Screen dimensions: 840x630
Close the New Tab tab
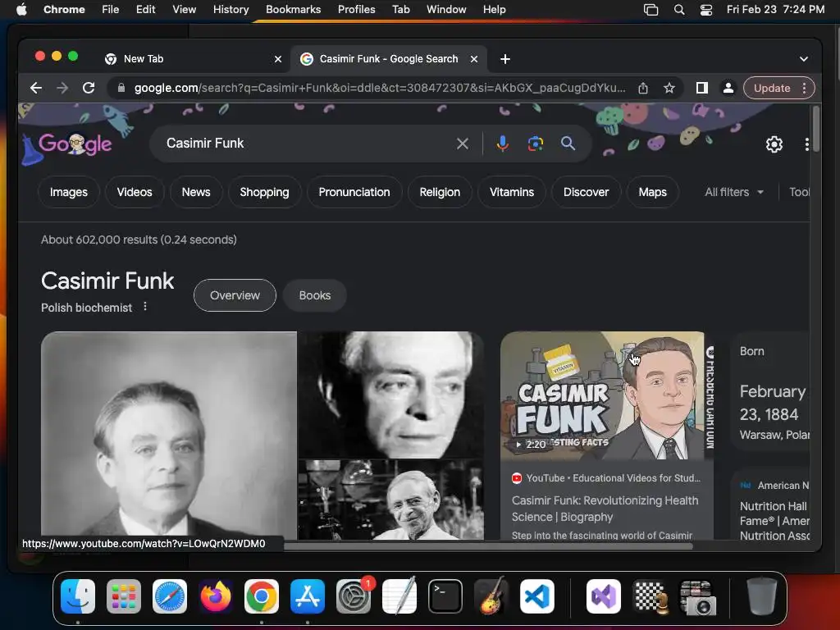[277, 59]
